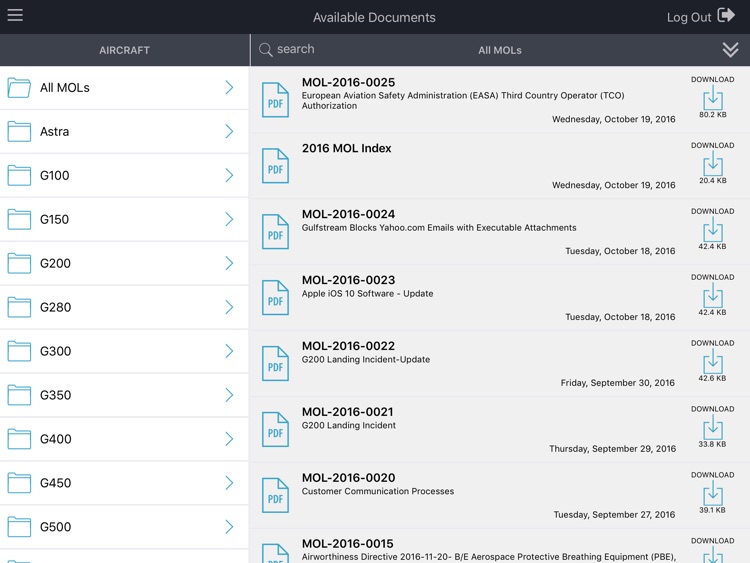Image resolution: width=750 pixels, height=563 pixels.
Task: Expand the G200 row chevron
Action: point(229,263)
